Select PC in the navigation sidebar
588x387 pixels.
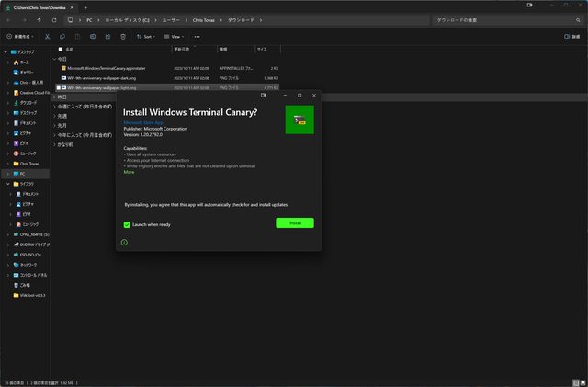23,173
